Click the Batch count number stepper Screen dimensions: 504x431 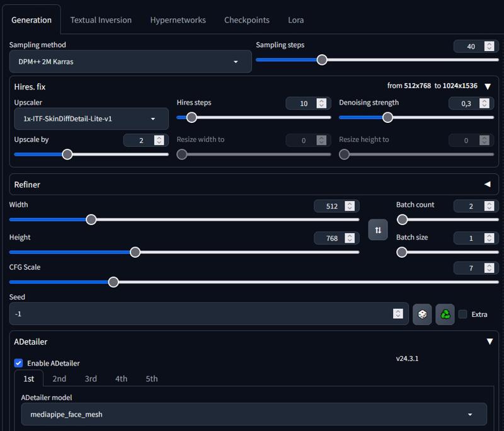[490, 206]
